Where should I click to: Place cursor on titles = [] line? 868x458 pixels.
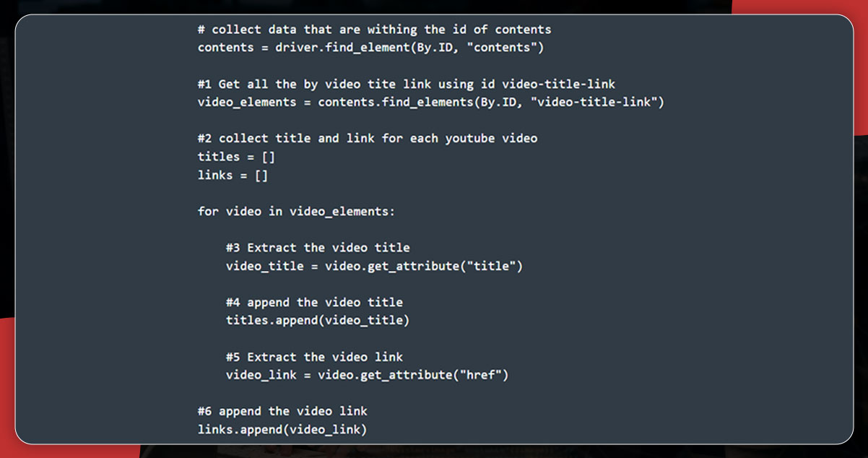[236, 156]
